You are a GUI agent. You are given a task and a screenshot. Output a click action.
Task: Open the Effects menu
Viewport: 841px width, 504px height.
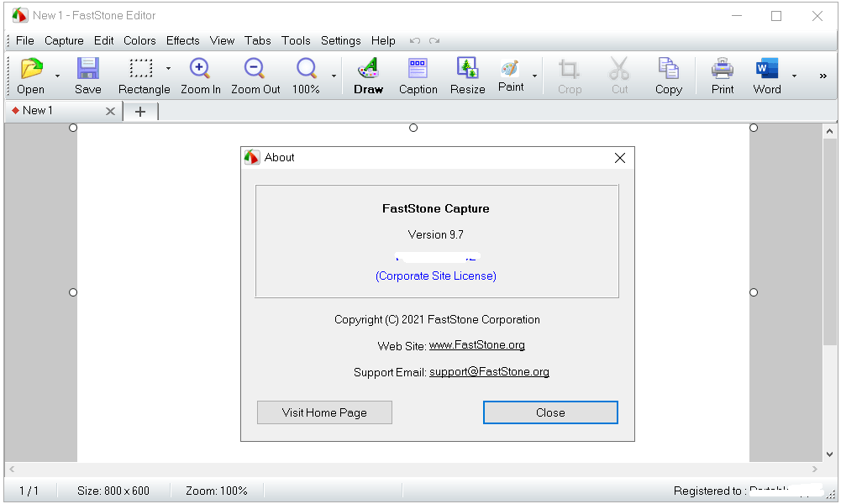pyautogui.click(x=182, y=41)
